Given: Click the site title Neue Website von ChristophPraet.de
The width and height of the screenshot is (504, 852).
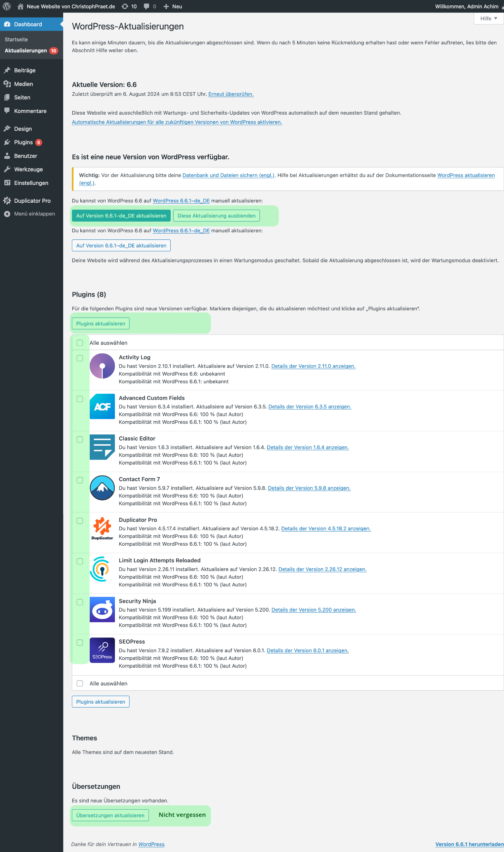Looking at the screenshot, I should 71,6.
